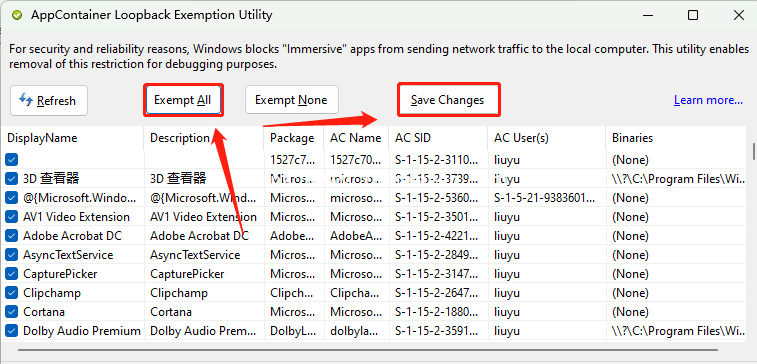This screenshot has width=757, height=364.
Task: Close the Loopback Exemption Utility window
Action: click(739, 15)
